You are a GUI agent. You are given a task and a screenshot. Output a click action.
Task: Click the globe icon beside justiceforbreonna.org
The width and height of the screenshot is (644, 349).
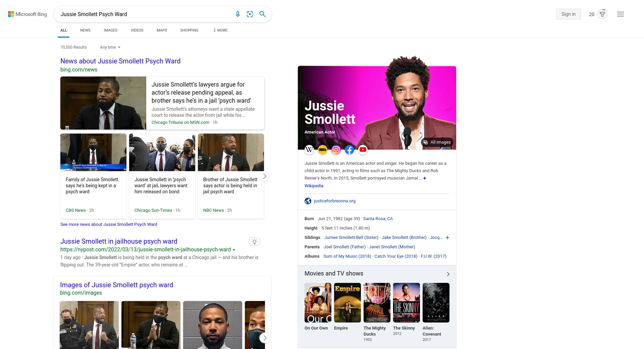(x=308, y=201)
